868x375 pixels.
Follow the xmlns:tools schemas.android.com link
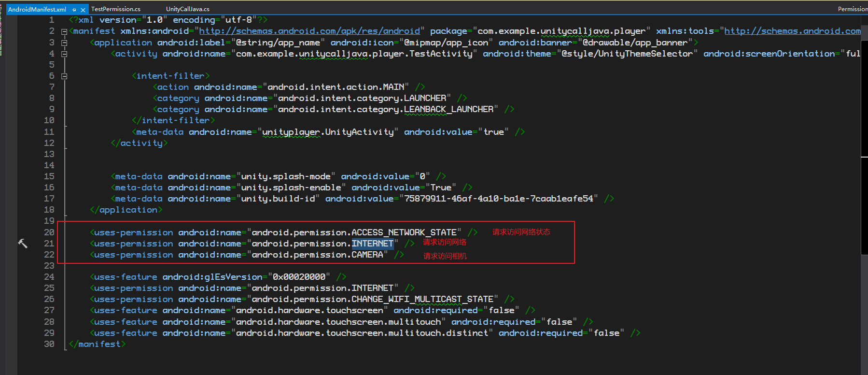792,31
